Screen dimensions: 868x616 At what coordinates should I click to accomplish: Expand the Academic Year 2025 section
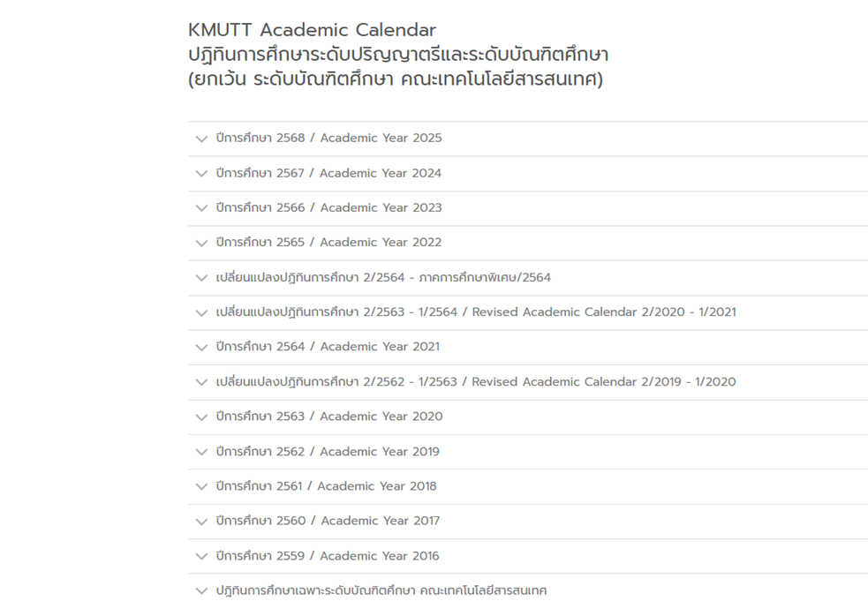tap(328, 139)
